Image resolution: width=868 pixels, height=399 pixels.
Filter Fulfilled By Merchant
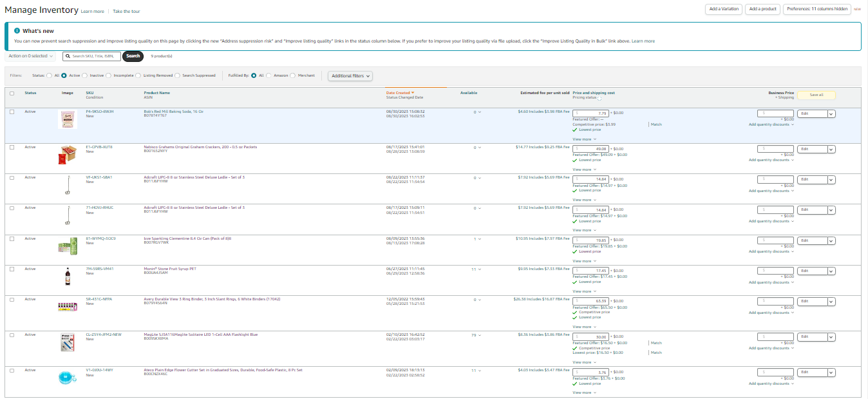pos(293,75)
